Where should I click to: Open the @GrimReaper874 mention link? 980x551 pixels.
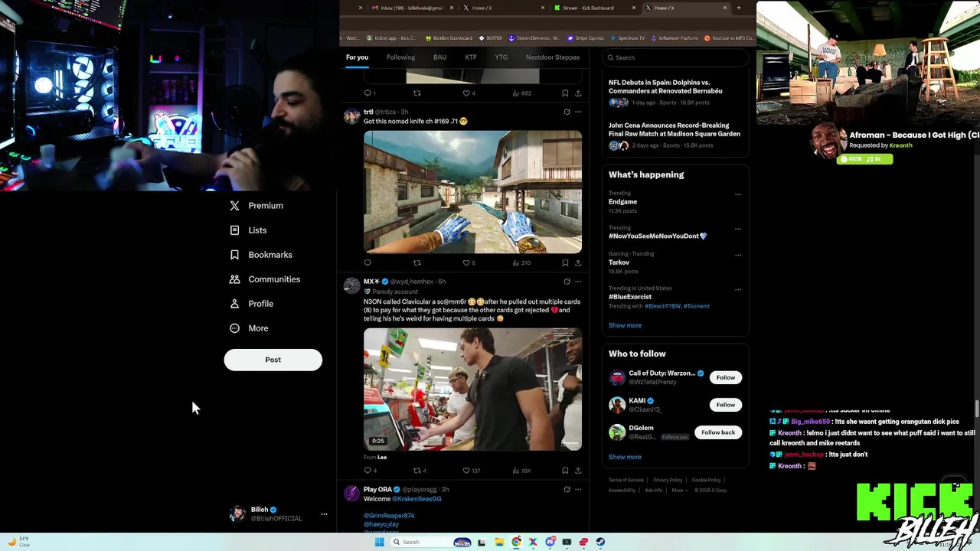(389, 516)
